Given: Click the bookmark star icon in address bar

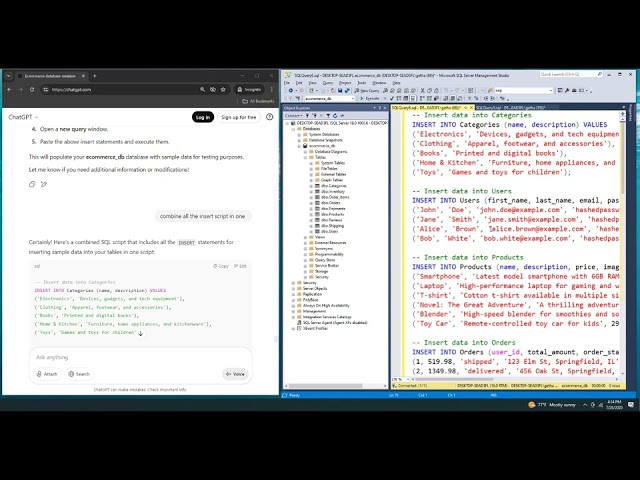Looking at the screenshot, I should pos(223,89).
